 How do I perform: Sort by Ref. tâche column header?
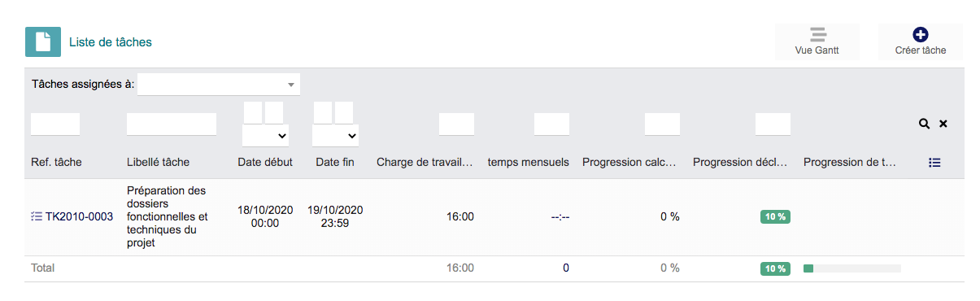coord(56,162)
